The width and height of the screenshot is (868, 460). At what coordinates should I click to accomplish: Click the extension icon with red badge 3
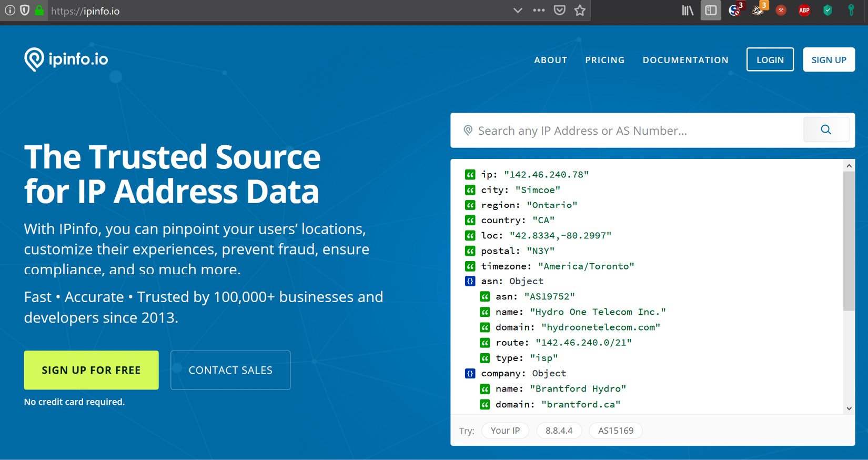pos(736,9)
